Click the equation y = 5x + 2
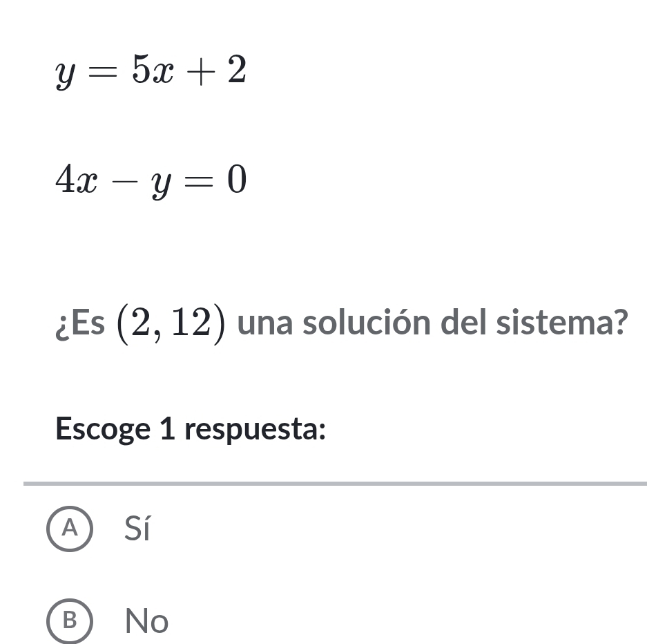The width and height of the screenshot is (647, 644). pyautogui.click(x=151, y=69)
